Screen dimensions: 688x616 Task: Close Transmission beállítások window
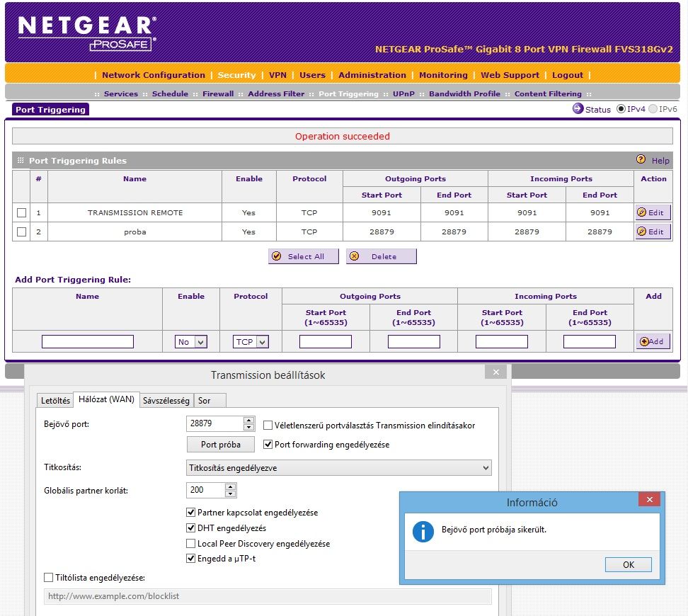(495, 372)
